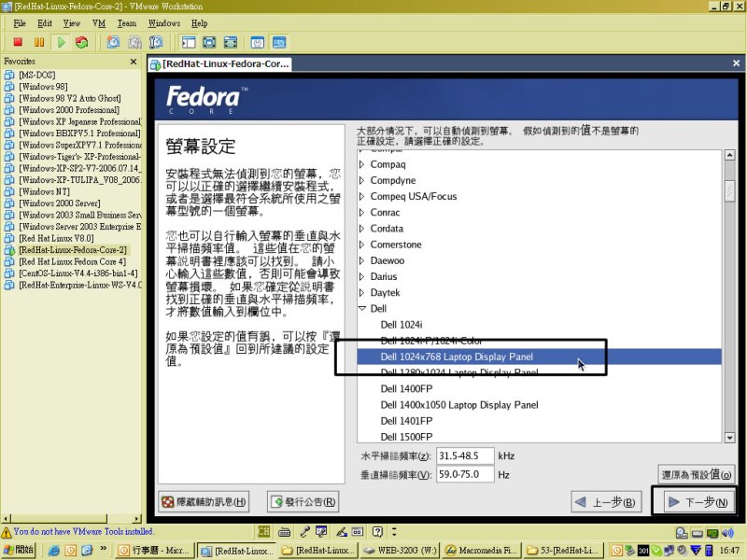Viewport: 747px width, 560px height.
Task: Close the Favorites panel with its X
Action: [x=134, y=62]
